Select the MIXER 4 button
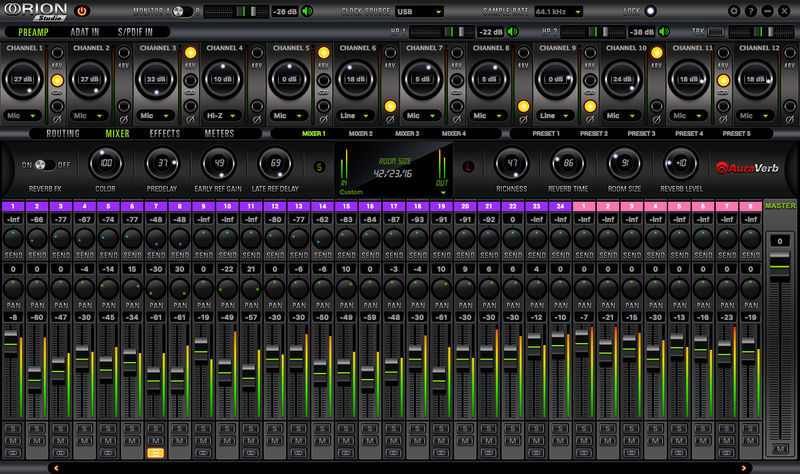Screen dimensions: 800x474 coord(454,134)
